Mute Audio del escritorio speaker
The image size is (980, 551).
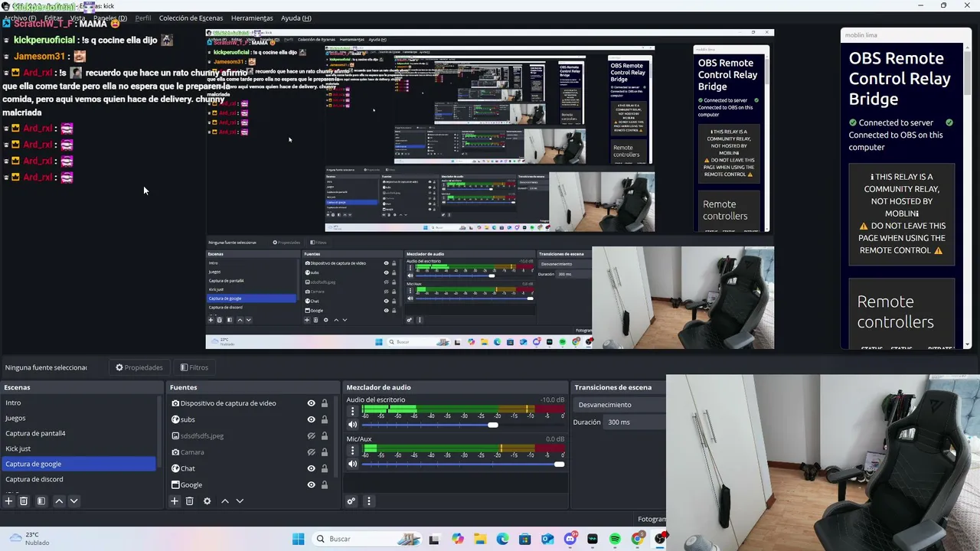[353, 425]
